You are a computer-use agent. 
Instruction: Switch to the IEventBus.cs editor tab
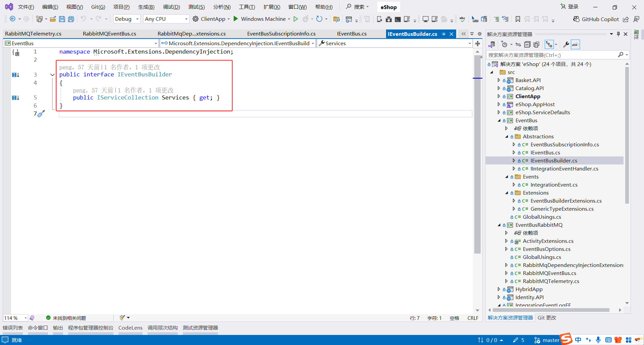pyautogui.click(x=352, y=34)
